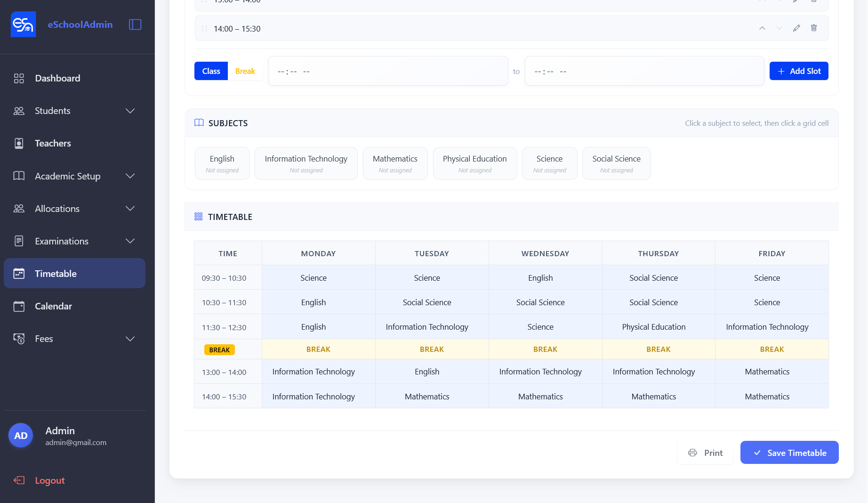Expand the Academic Setup submenu
This screenshot has width=868, height=503.
(x=130, y=176)
